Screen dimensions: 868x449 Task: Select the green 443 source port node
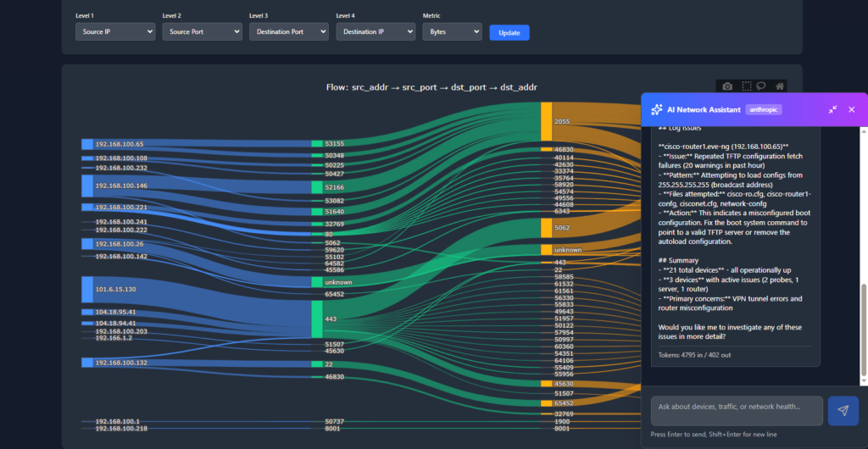click(x=317, y=319)
